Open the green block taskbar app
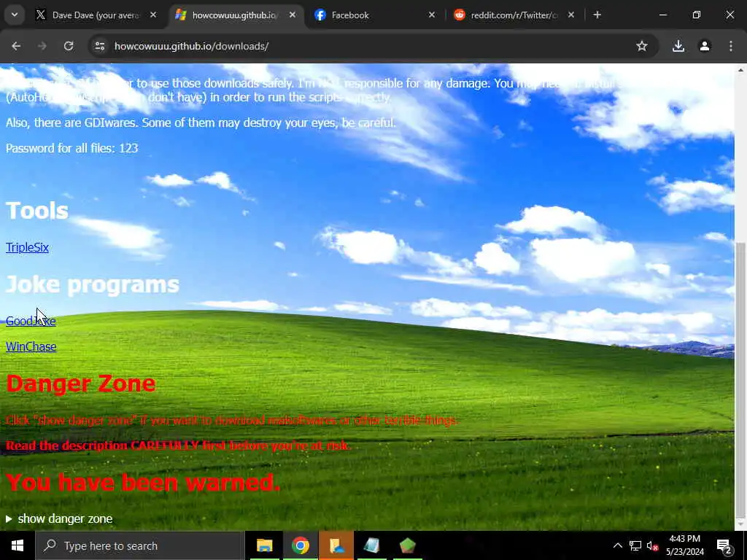The height and width of the screenshot is (560, 747). coord(408,545)
